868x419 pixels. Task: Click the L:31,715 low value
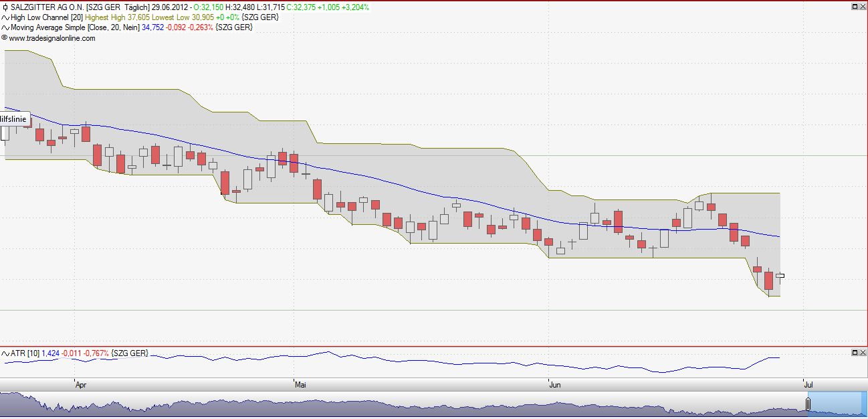pos(270,7)
